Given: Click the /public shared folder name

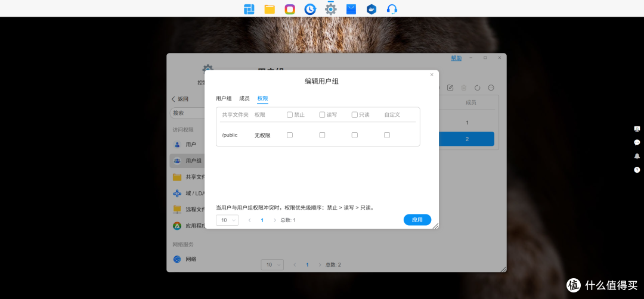Looking at the screenshot, I should pos(230,135).
